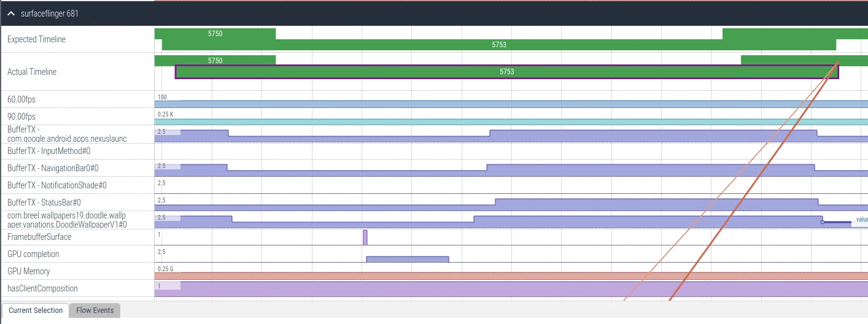Select the hasClientComposition track label
The image size is (868, 324).
coord(43,288)
